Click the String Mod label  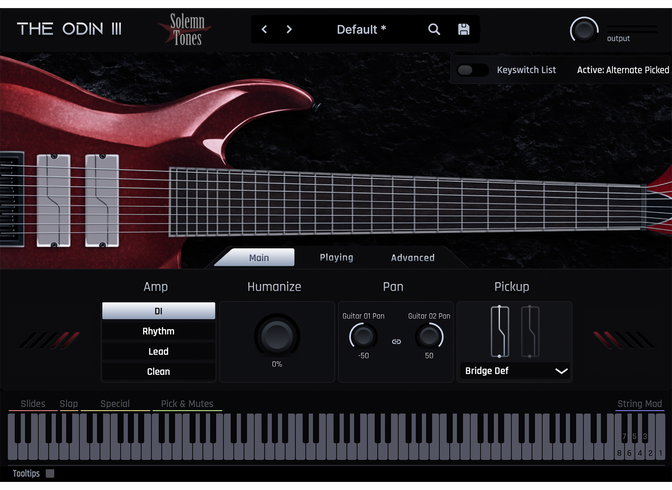(x=639, y=403)
